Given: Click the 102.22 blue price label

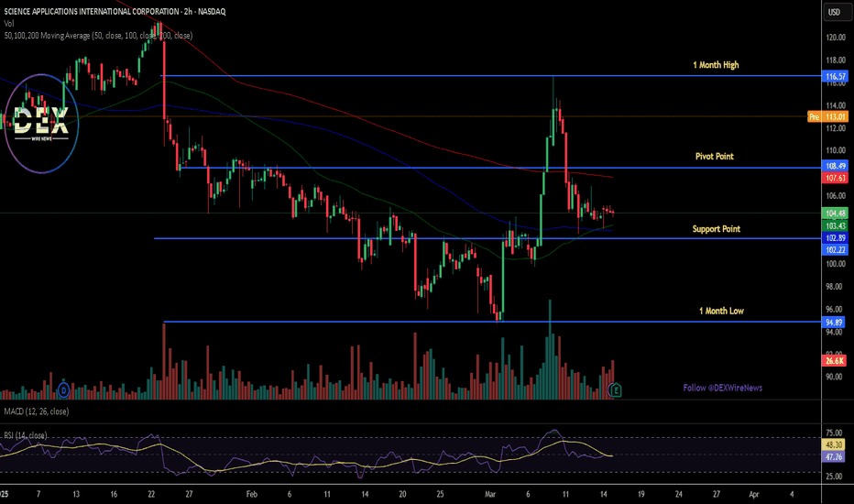Looking at the screenshot, I should pyautogui.click(x=835, y=250).
